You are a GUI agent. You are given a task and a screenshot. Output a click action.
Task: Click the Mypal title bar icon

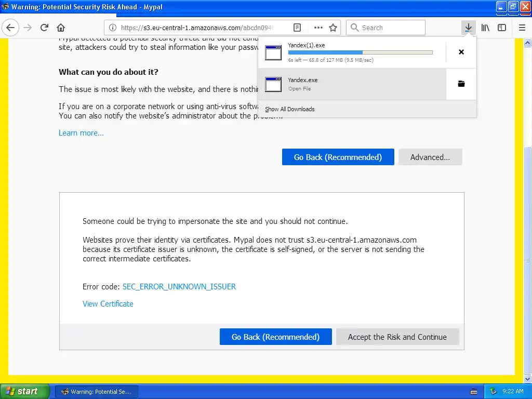5,6
